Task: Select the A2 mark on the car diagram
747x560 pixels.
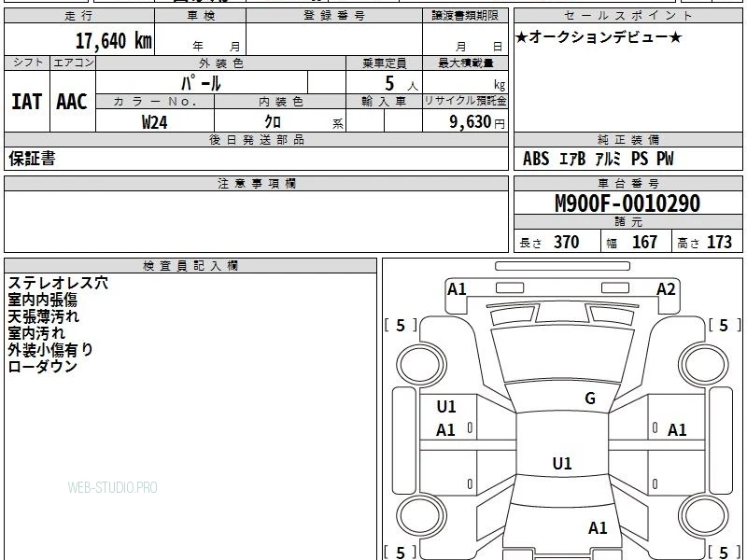Action: pyautogui.click(x=666, y=289)
